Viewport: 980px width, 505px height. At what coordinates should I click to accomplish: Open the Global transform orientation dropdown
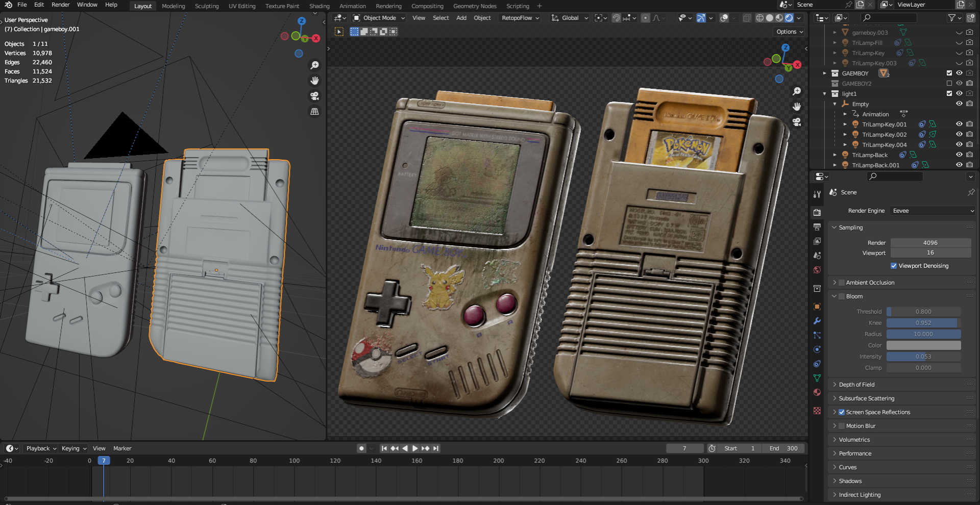570,18
